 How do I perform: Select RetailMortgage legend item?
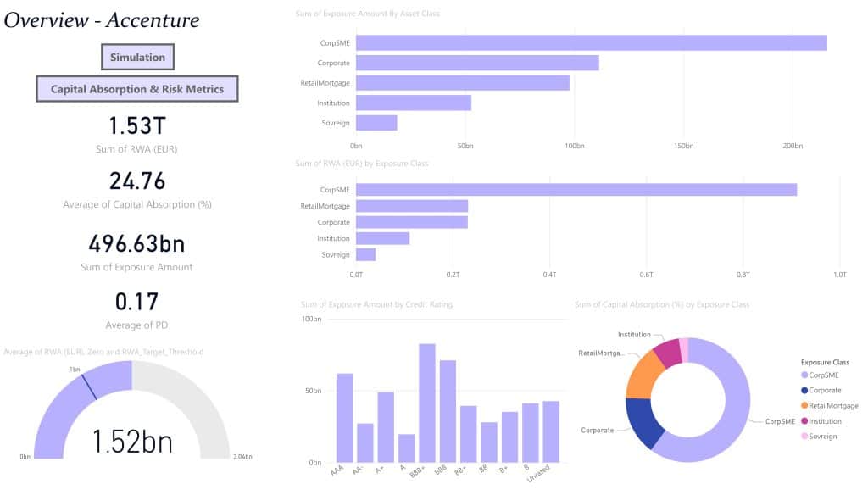pos(830,406)
